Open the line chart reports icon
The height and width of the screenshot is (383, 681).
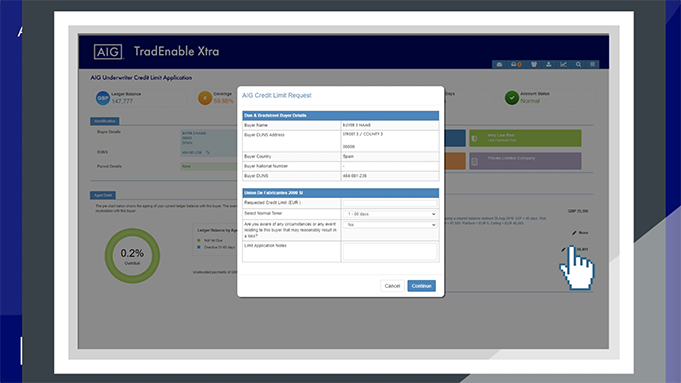563,64
